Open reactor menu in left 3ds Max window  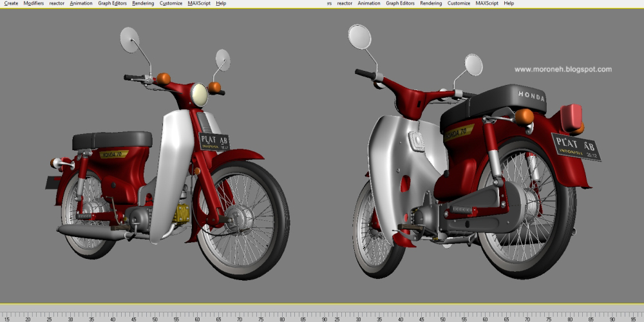[57, 3]
